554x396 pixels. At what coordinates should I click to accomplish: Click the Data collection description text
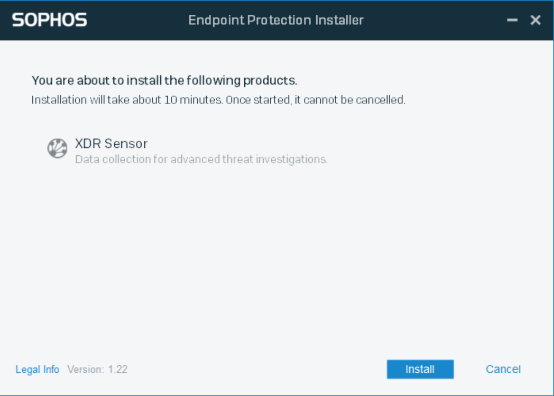click(201, 159)
